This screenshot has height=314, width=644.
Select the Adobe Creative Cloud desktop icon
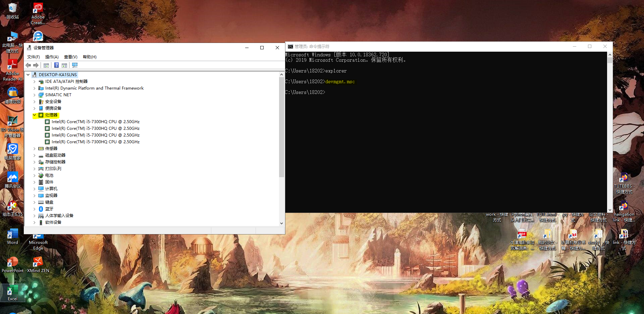coord(38,14)
